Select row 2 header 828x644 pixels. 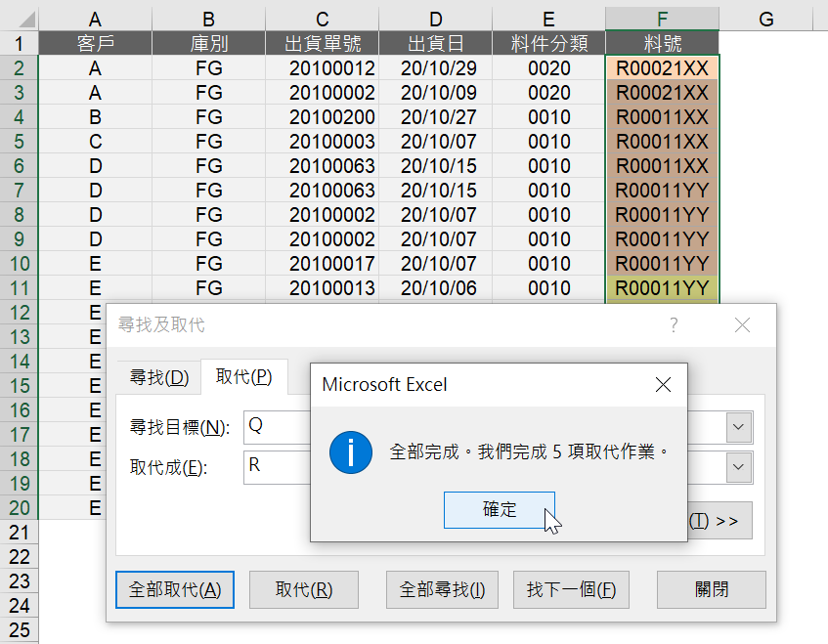click(19, 68)
